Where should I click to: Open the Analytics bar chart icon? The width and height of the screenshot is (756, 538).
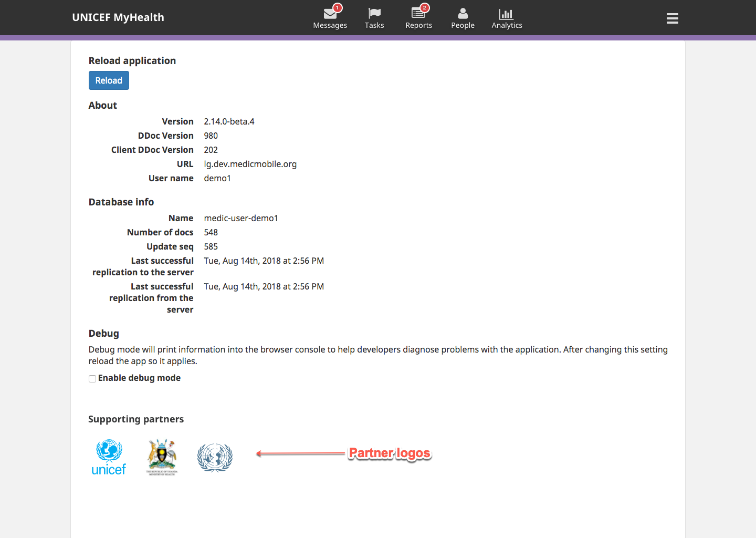click(506, 14)
